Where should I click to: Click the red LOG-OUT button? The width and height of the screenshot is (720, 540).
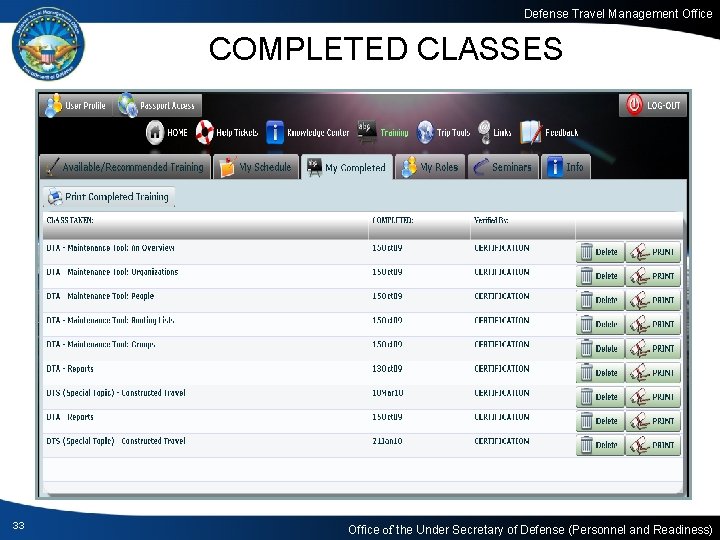pos(653,105)
